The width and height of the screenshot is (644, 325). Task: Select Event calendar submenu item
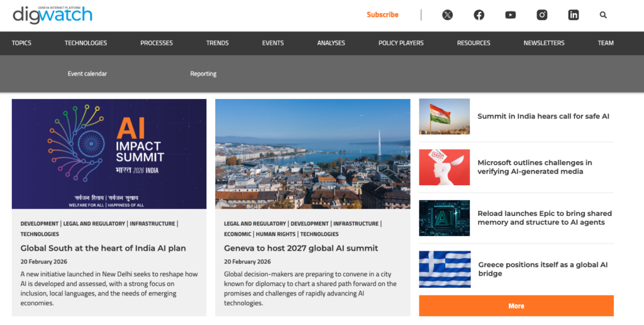click(87, 74)
